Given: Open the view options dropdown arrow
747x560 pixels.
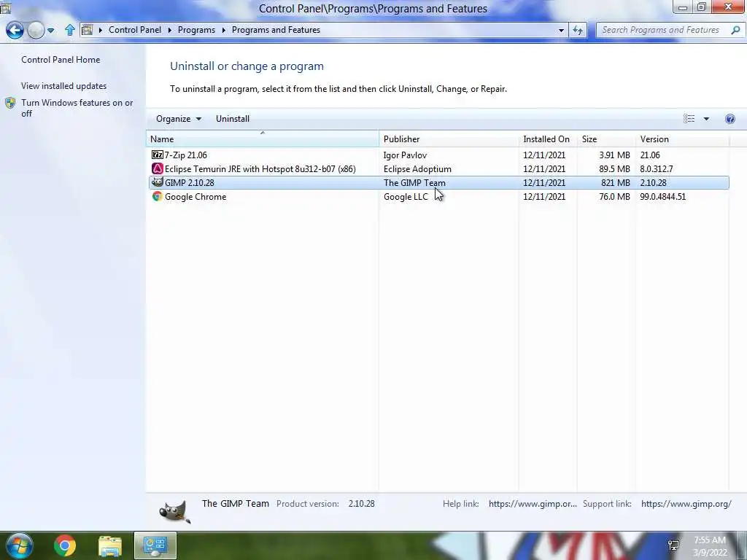Looking at the screenshot, I should click(x=706, y=119).
